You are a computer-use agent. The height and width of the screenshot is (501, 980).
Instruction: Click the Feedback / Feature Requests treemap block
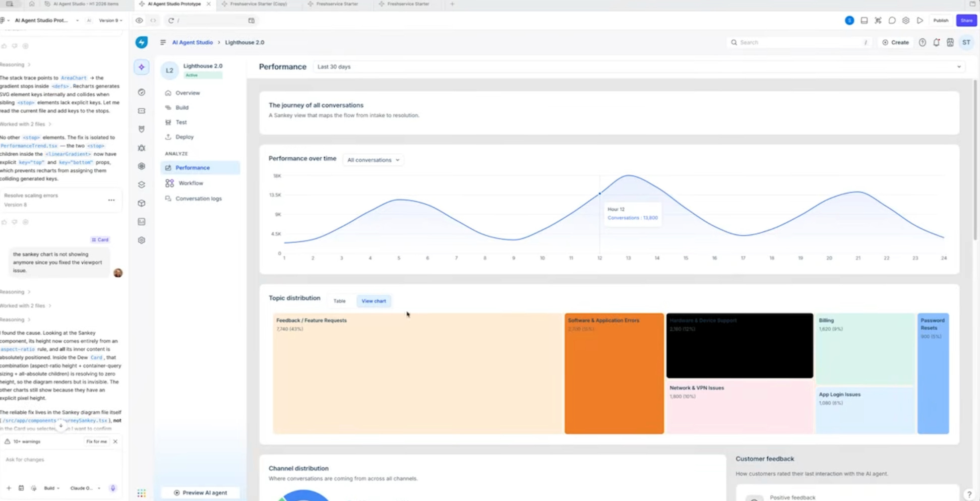[418, 373]
